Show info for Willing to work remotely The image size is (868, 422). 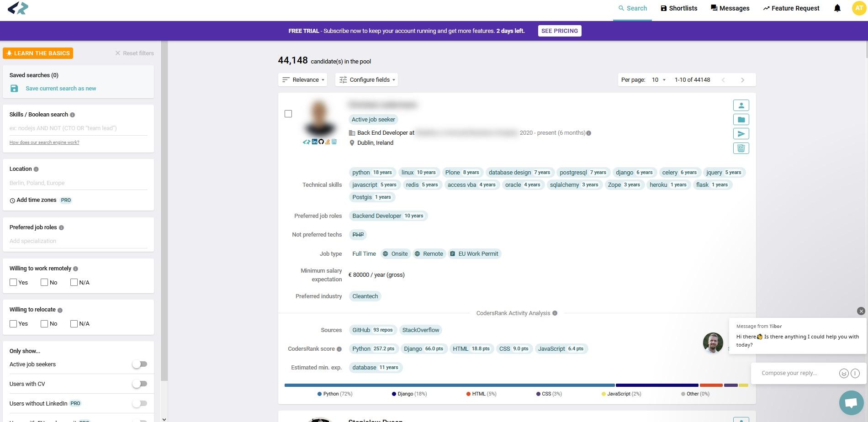tap(75, 269)
